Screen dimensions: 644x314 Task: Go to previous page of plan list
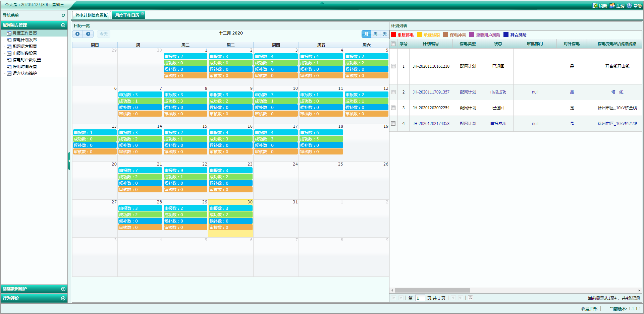coord(401,298)
